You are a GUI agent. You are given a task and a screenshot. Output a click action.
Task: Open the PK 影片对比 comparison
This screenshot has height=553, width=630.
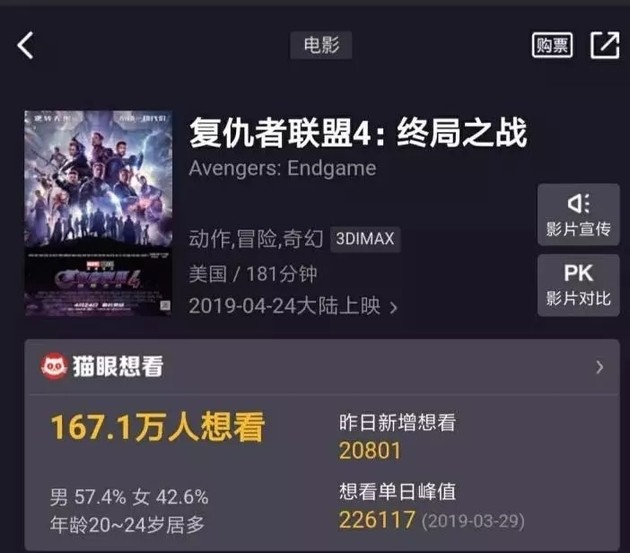tap(578, 285)
